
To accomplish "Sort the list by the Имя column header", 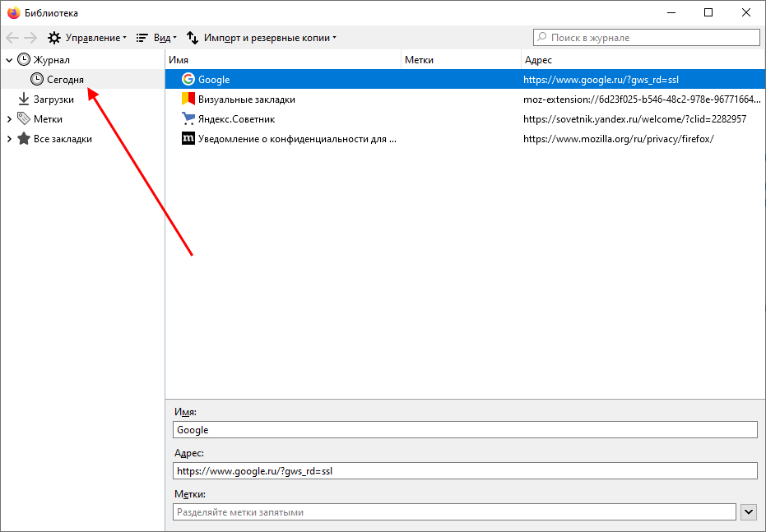I will [x=283, y=60].
